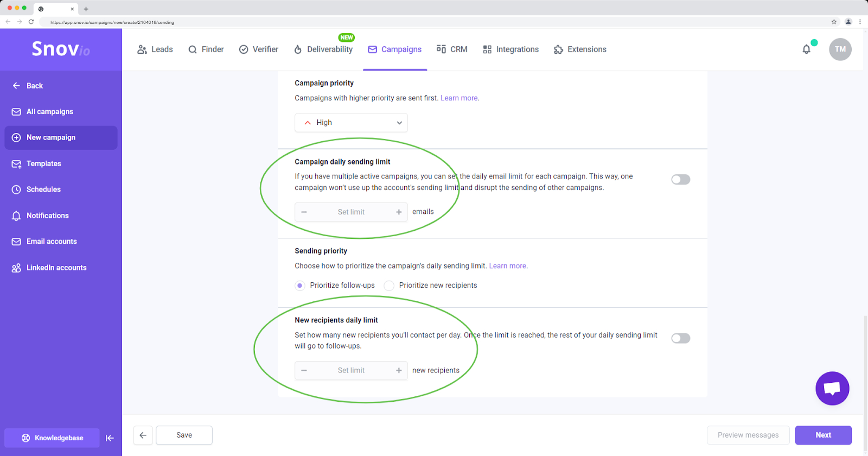This screenshot has height=456, width=868.
Task: Click the Next button
Action: [823, 435]
